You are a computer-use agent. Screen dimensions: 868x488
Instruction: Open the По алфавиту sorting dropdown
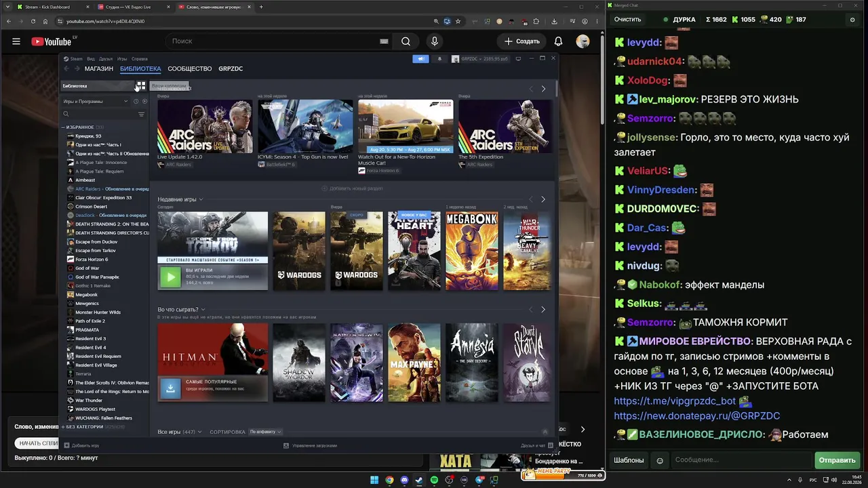265,432
